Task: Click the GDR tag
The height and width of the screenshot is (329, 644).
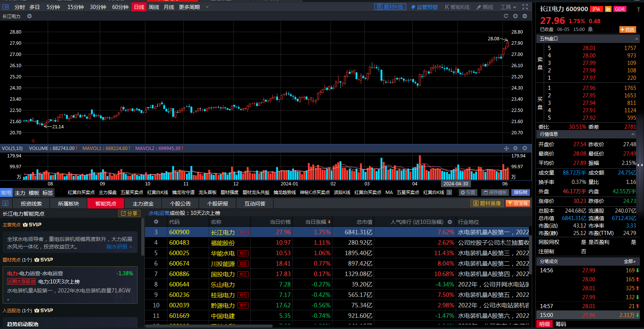Action: click(x=620, y=9)
